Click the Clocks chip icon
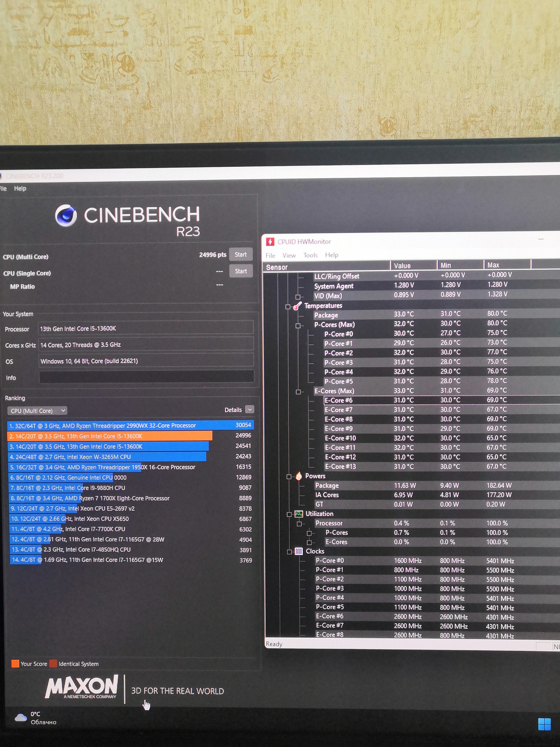Image resolution: width=560 pixels, height=747 pixels. (299, 551)
